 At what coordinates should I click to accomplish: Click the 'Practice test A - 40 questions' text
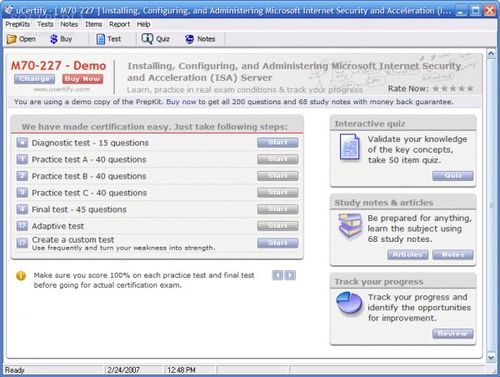(x=89, y=160)
